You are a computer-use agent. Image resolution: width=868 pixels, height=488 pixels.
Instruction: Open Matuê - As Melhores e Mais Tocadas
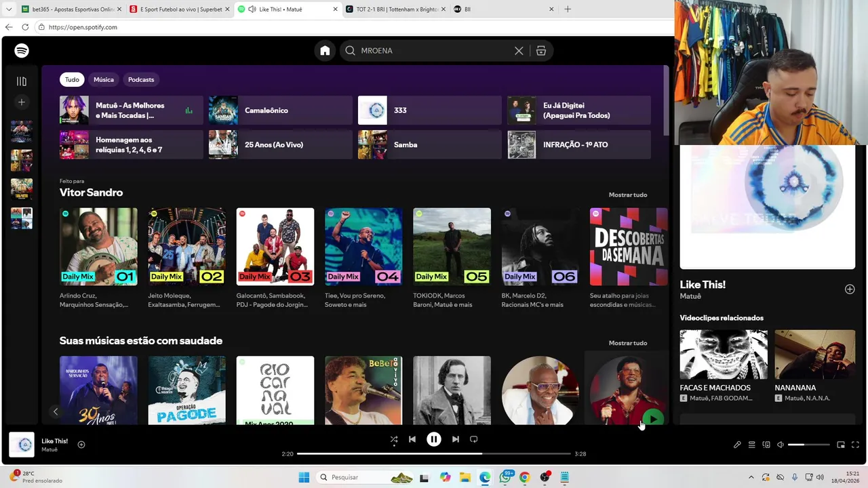132,110
